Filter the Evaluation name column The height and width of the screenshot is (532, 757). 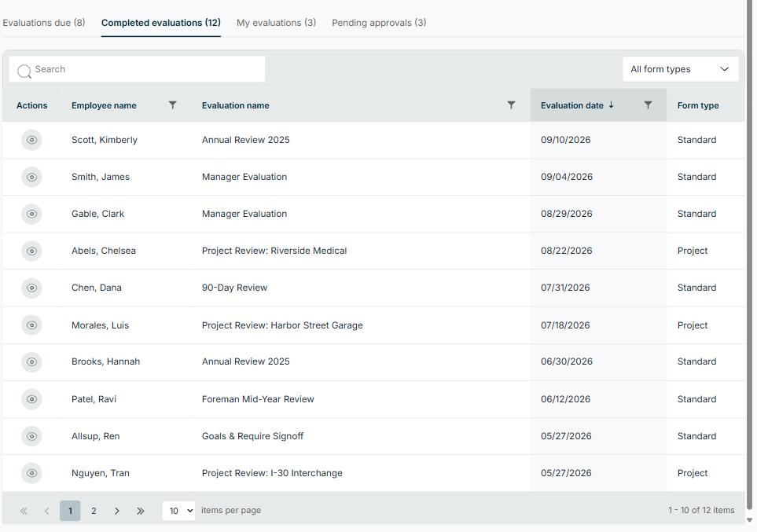[511, 105]
